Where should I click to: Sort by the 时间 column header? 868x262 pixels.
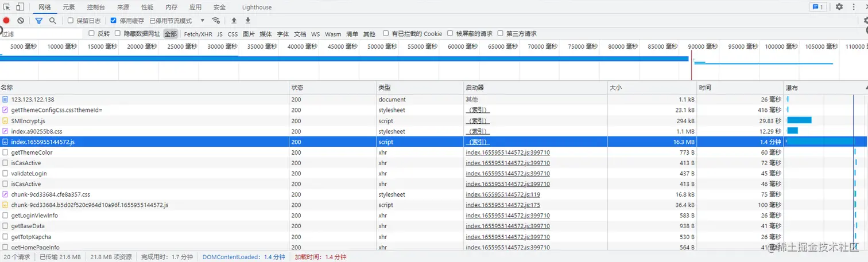click(740, 88)
